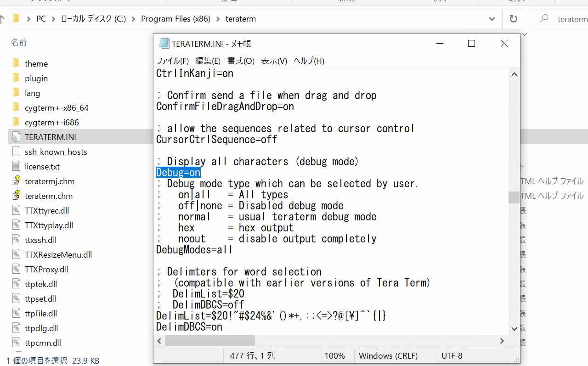588x366 pixels.
Task: Click the DelimDBCS=on line
Action: [189, 327]
